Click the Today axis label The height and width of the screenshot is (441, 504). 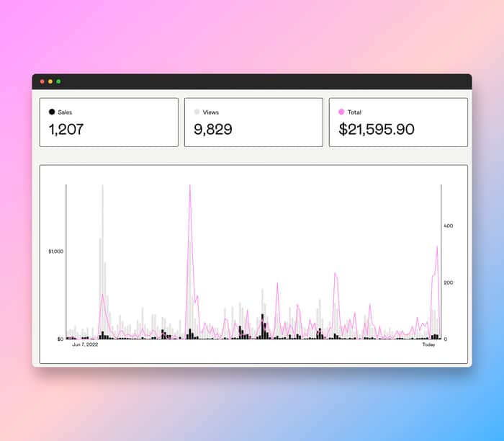428,344
